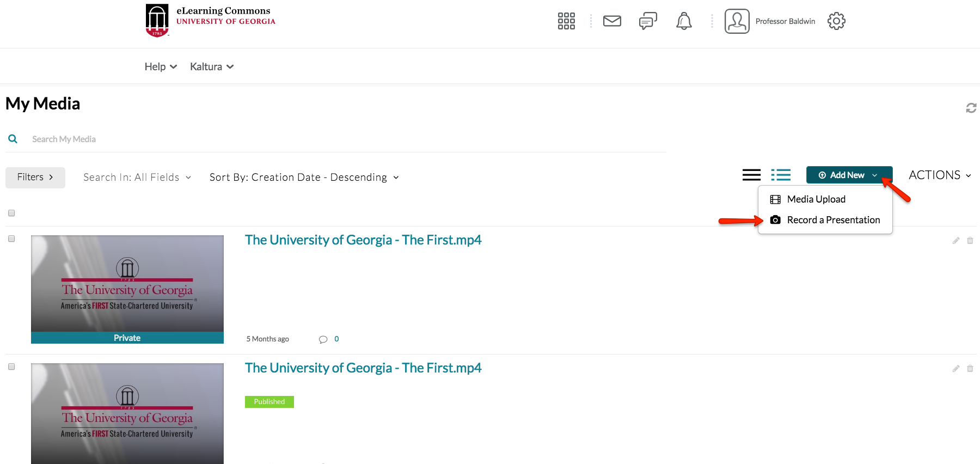Switch to collapsed list view icon
980x464 pixels.
click(x=751, y=175)
